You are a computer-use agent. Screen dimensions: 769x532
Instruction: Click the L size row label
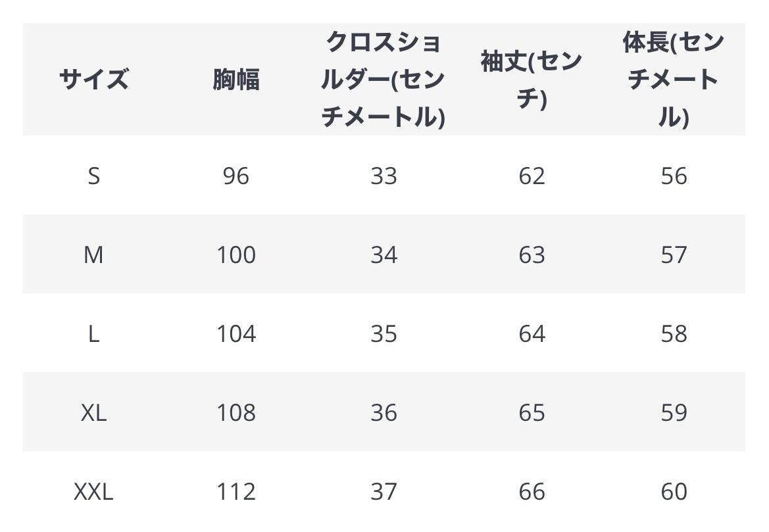93,333
